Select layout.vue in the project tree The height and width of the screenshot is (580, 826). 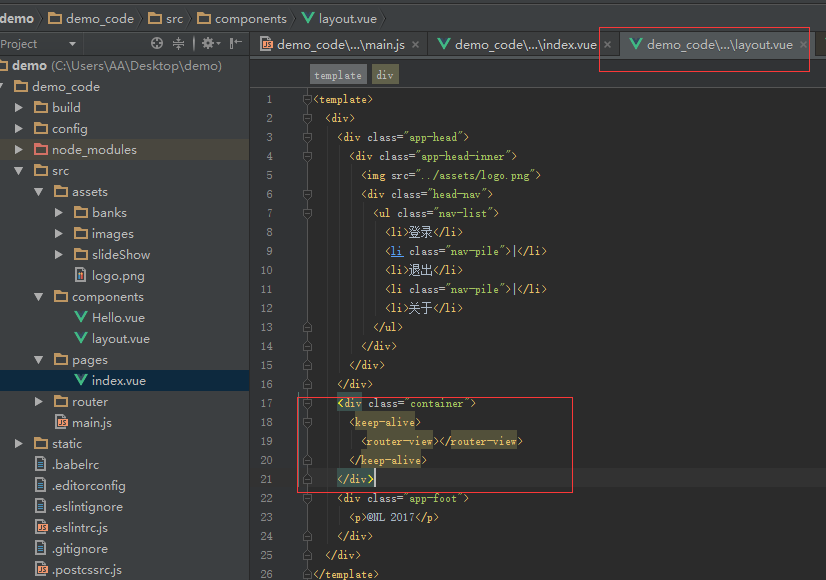point(124,339)
